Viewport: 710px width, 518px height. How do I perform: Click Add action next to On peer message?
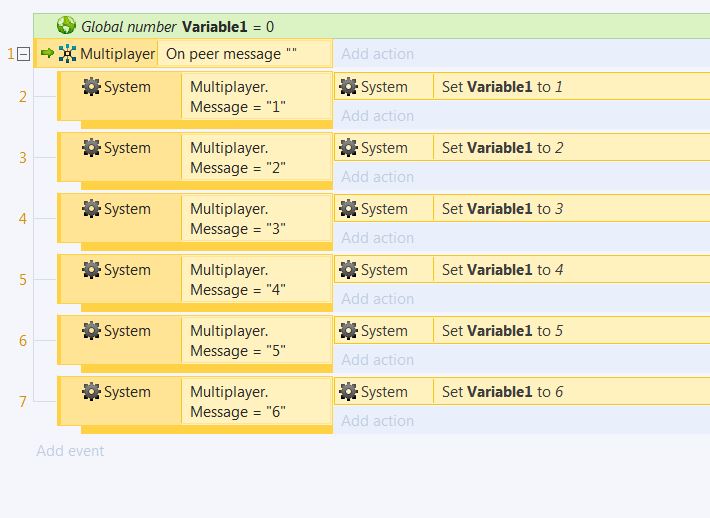(378, 54)
